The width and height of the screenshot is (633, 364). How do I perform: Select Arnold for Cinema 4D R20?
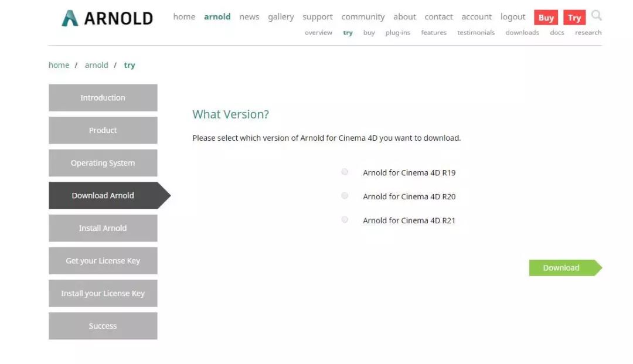345,196
